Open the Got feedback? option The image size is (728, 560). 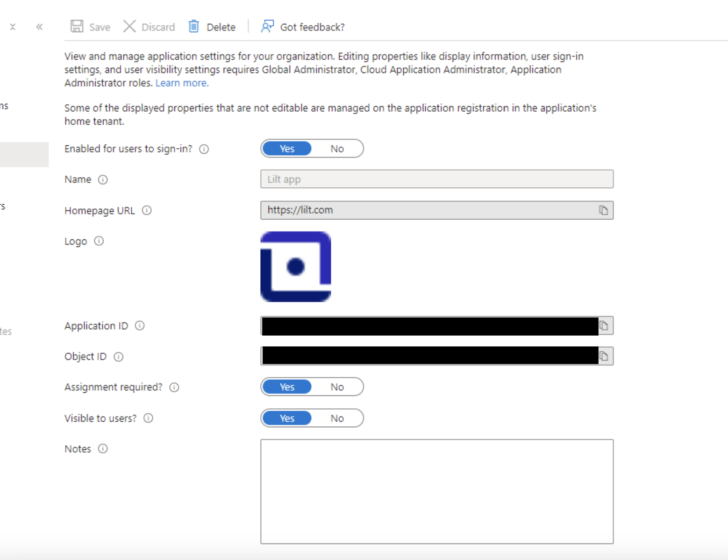(303, 27)
